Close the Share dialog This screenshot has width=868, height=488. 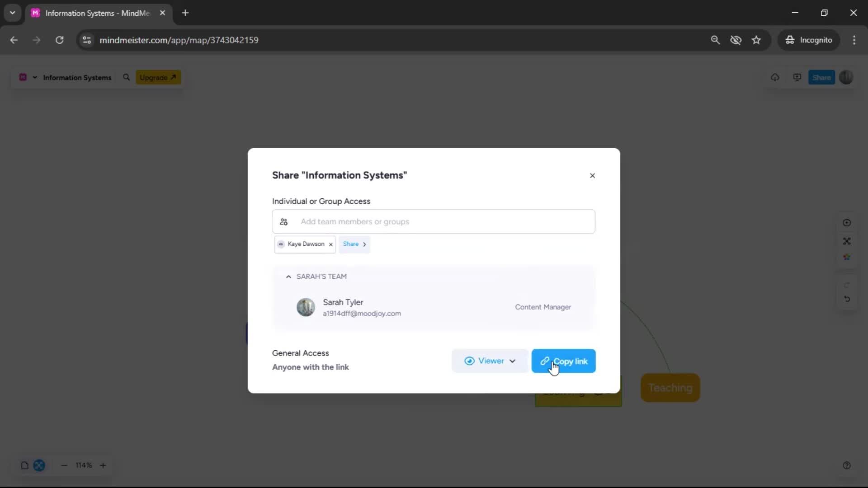[x=592, y=176]
